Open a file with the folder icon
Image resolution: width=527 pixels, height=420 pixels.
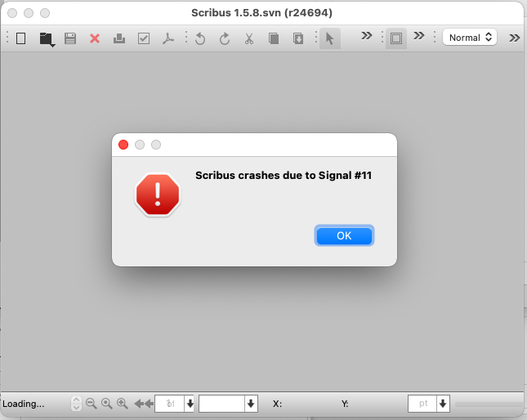[46, 38]
